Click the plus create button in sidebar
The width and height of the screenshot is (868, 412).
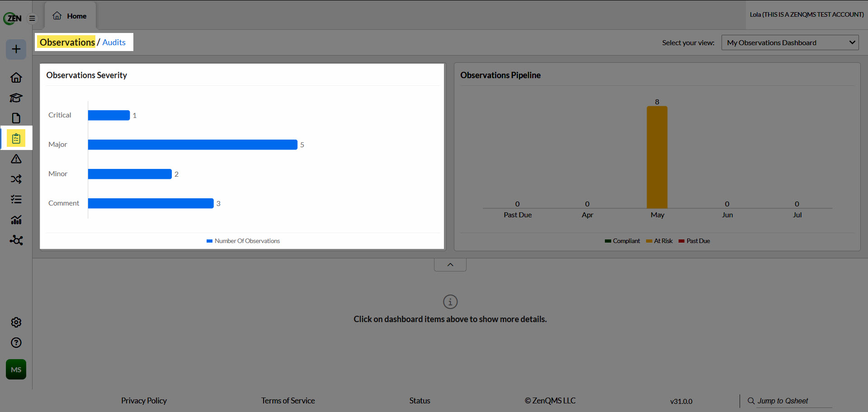click(16, 49)
